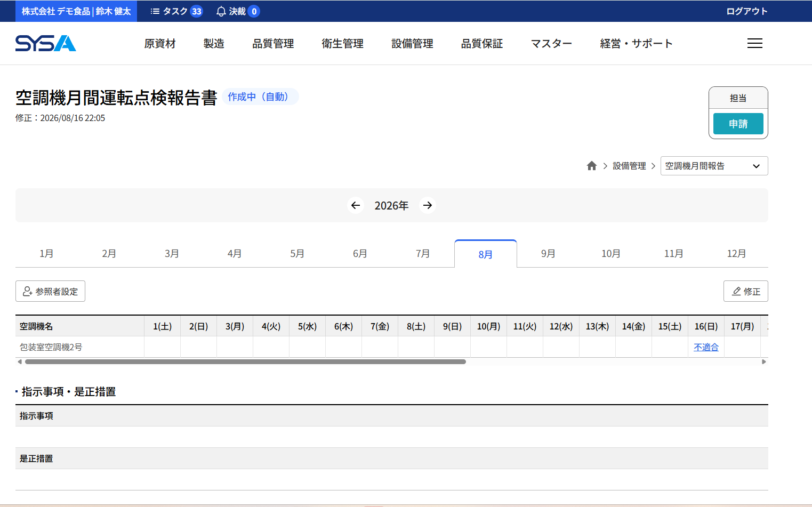
Task: Click the 1(土) column header
Action: pyautogui.click(x=163, y=326)
